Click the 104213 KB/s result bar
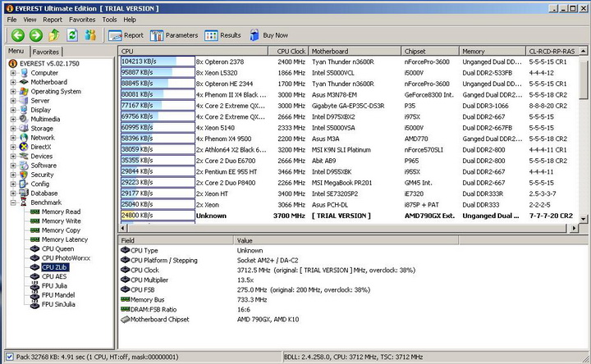 click(158, 61)
